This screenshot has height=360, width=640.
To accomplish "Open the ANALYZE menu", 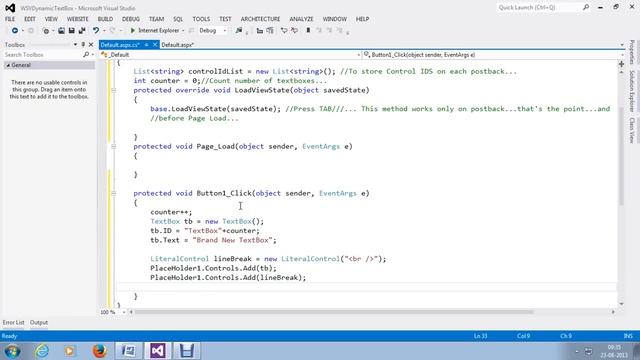I will (301, 19).
